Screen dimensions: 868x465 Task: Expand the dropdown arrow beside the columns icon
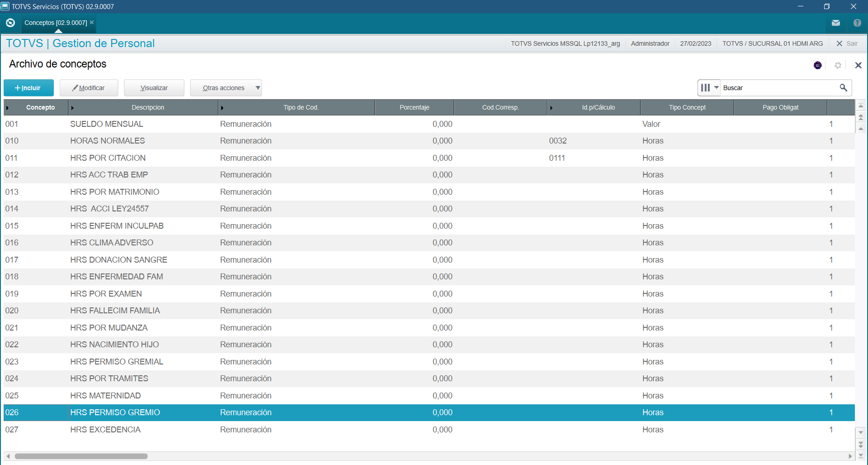click(x=716, y=87)
